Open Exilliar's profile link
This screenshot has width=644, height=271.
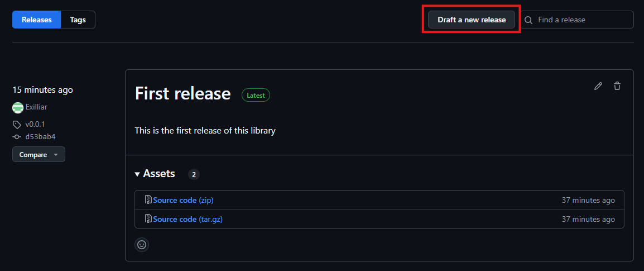click(36, 107)
